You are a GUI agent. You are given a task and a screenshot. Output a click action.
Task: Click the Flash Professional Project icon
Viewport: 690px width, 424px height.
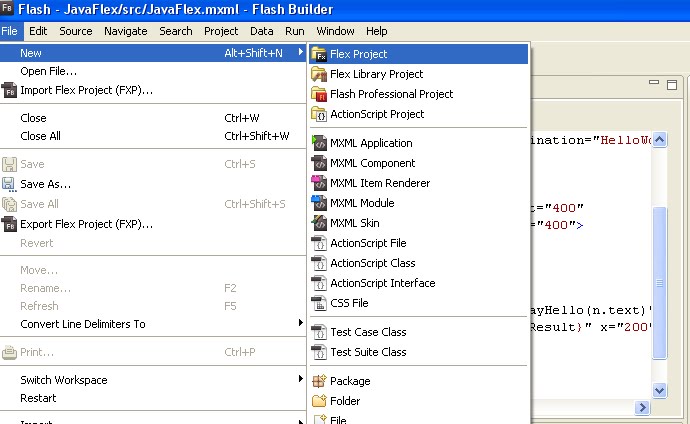(319, 94)
